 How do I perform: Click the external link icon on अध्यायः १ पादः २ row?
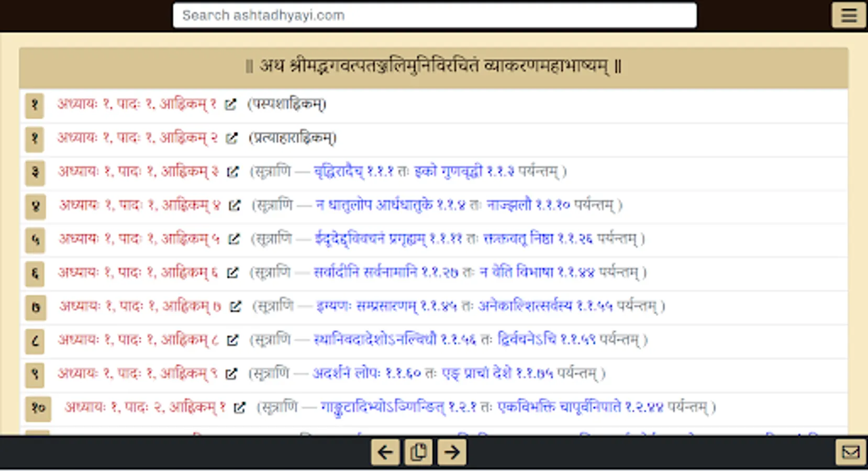click(x=240, y=407)
